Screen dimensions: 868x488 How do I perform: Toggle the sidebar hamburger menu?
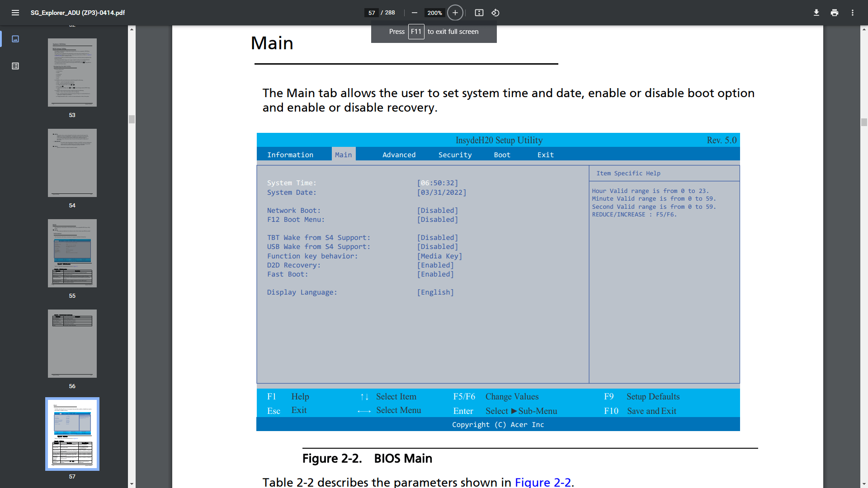pyautogui.click(x=15, y=13)
